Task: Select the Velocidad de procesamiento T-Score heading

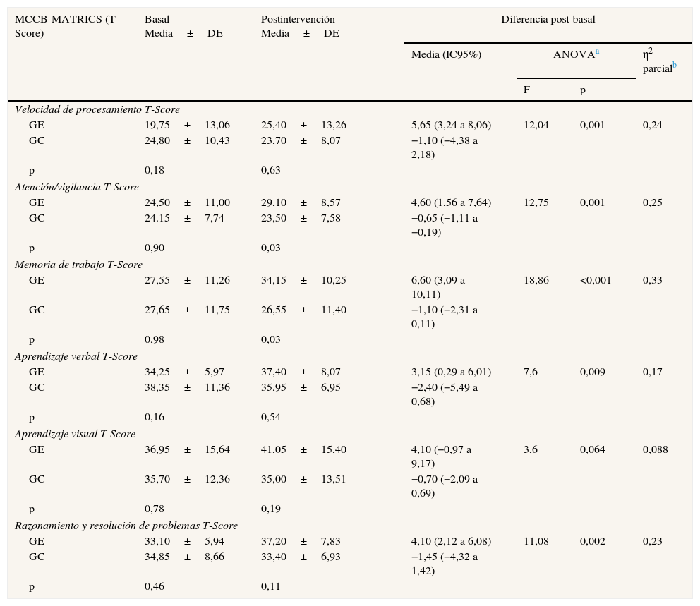Action: 97,109
